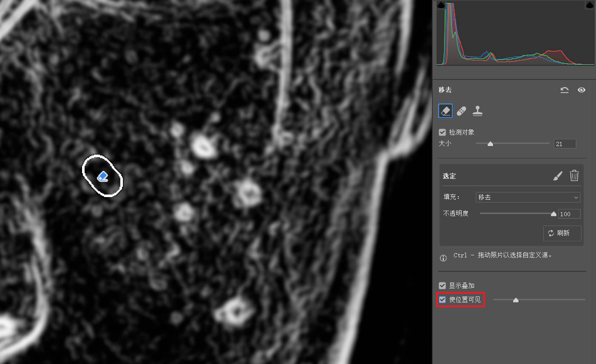Toggle the 显示叠加 checkbox
The width and height of the screenshot is (596, 364).
point(443,285)
